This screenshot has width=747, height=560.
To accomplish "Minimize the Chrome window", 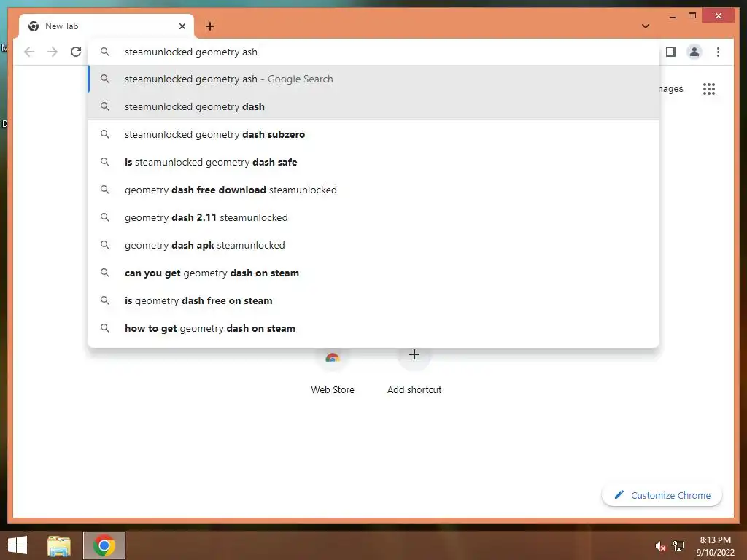I will tap(672, 16).
